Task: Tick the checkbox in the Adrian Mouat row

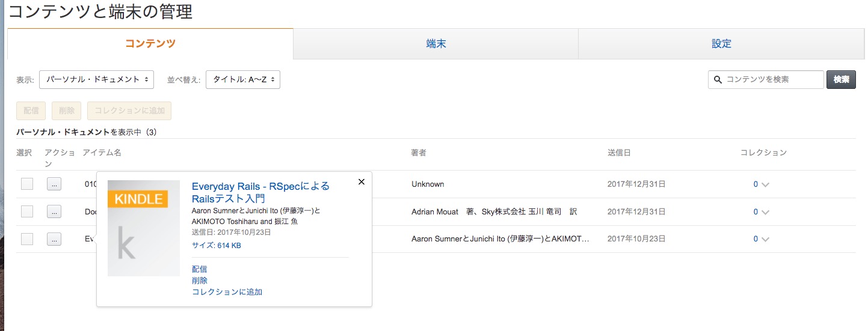Action: [27, 211]
